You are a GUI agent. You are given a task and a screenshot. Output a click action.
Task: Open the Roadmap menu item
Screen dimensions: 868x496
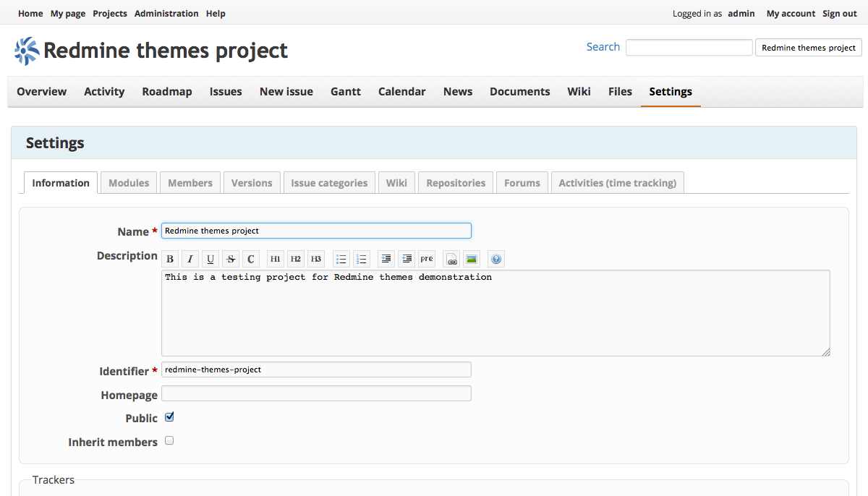(167, 92)
